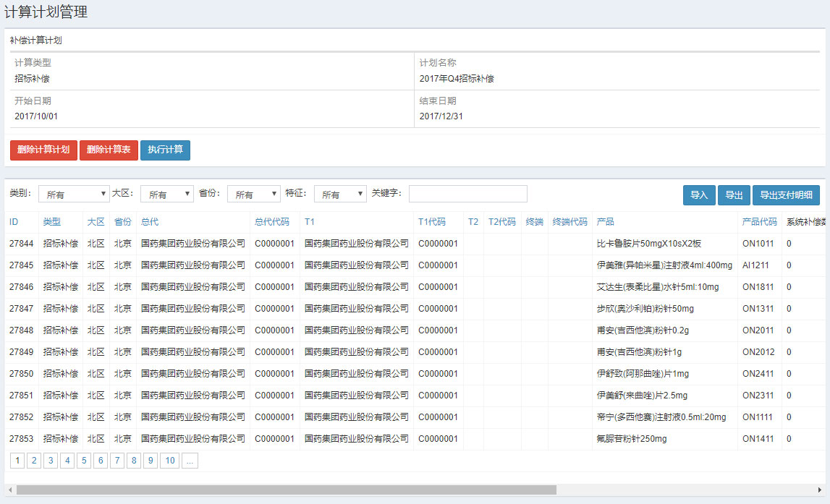This screenshot has width=830, height=504.
Task: Click the 删除计算计划 red button
Action: point(43,150)
